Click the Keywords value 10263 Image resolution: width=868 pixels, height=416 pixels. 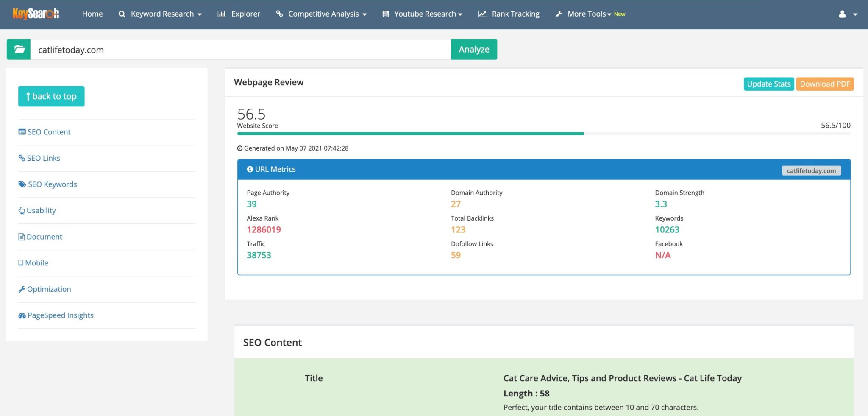[667, 229]
